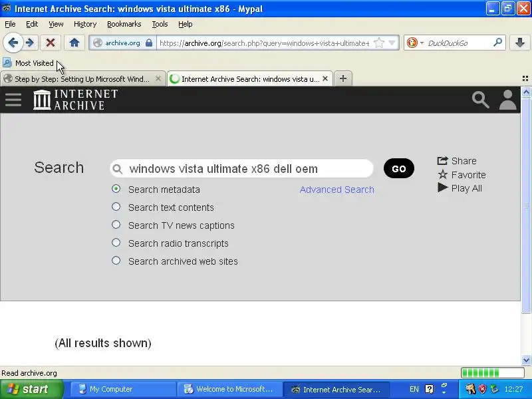
Task: Click the address bar URL text
Action: (x=264, y=43)
